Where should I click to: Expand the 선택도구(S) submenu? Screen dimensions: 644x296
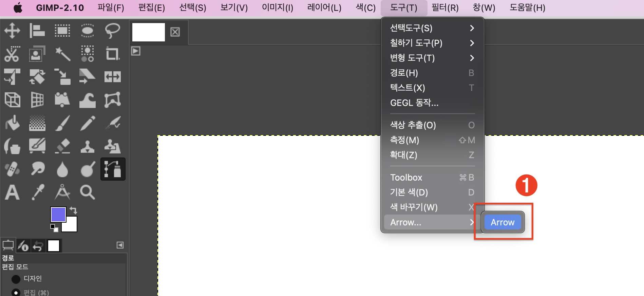pos(432,28)
